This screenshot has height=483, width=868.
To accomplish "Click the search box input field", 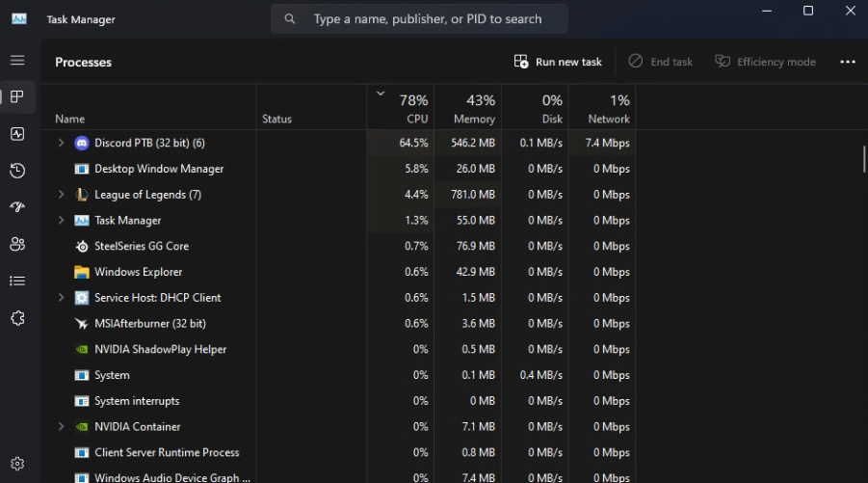I will tap(419, 19).
